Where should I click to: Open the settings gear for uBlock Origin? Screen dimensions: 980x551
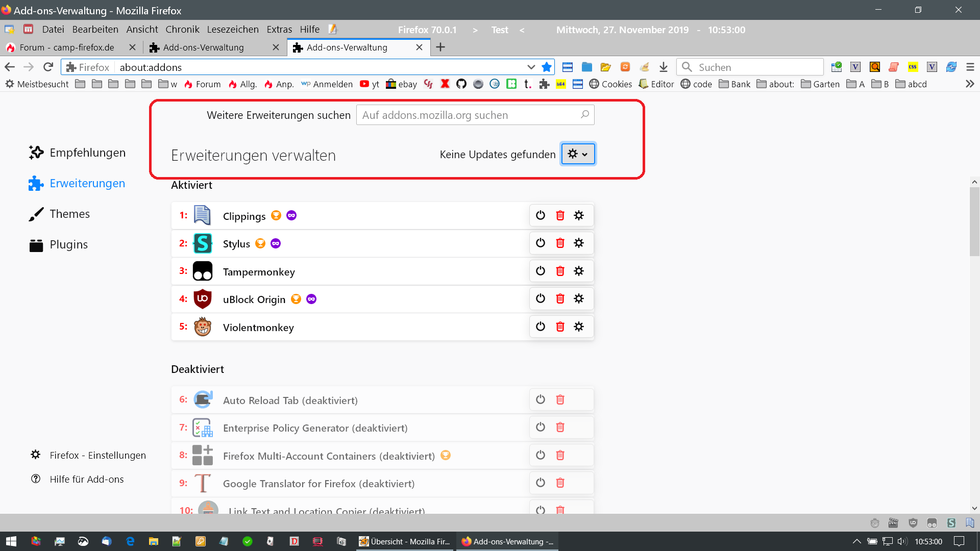(x=578, y=298)
